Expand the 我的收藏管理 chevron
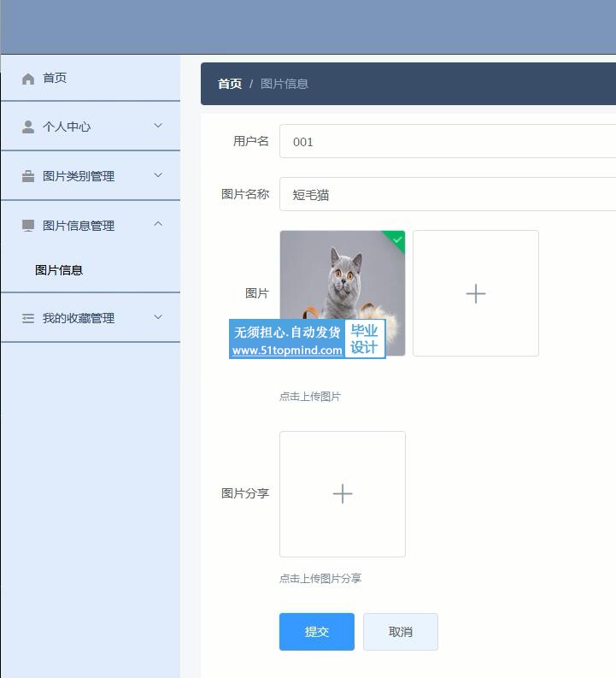This screenshot has width=616, height=678. pyautogui.click(x=158, y=317)
